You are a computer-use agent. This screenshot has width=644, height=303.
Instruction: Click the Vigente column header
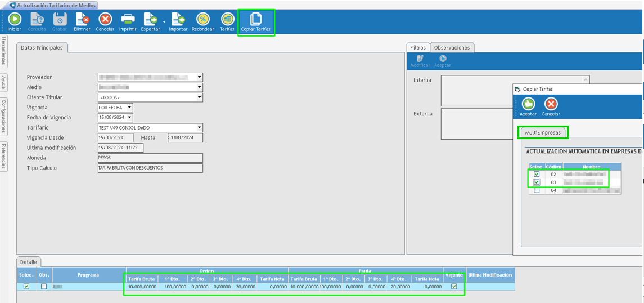[454, 275]
